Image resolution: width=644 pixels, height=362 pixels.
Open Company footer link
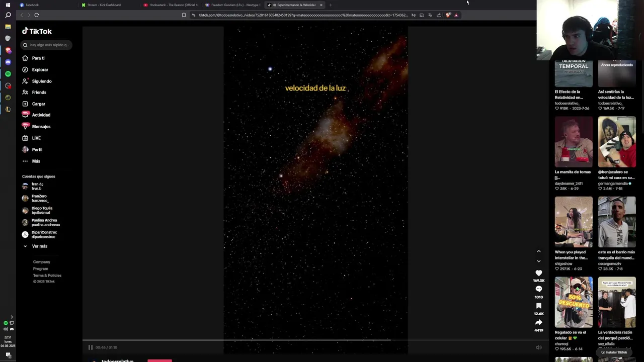click(x=42, y=262)
